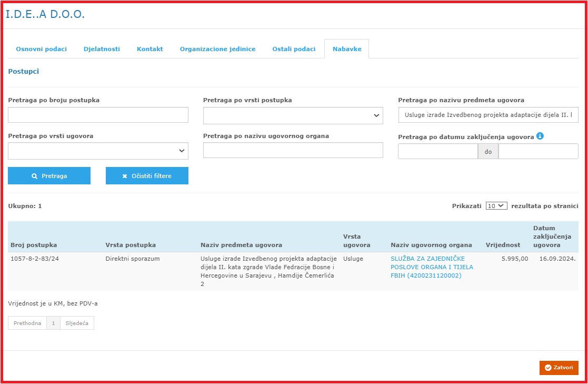Go to the Ostali podaci tab
Viewport: 588px width, 384px height.
click(294, 49)
